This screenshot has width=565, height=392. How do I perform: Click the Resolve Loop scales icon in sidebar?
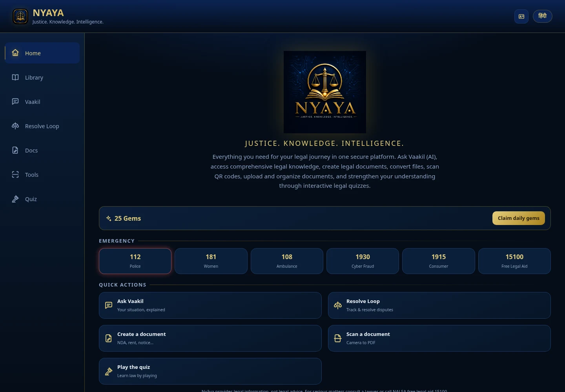point(15,126)
